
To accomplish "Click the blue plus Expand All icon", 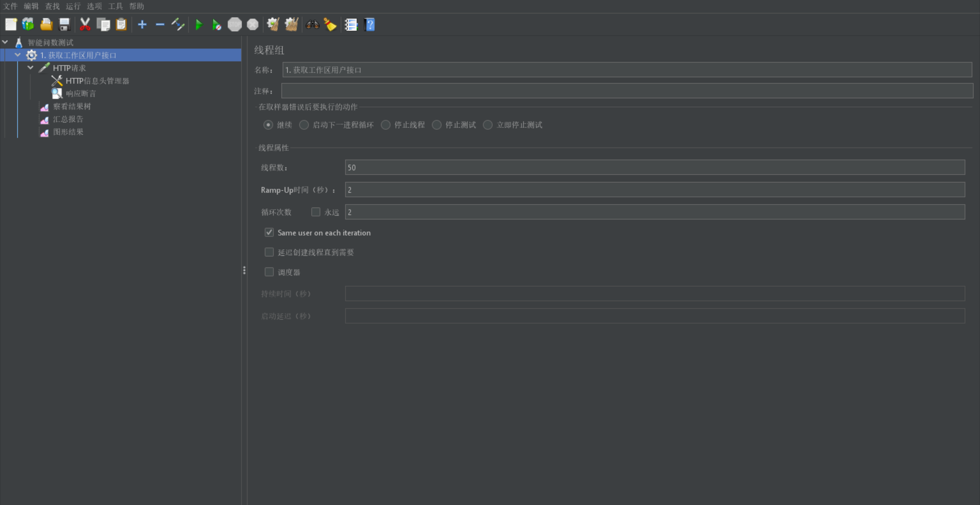I will [142, 25].
